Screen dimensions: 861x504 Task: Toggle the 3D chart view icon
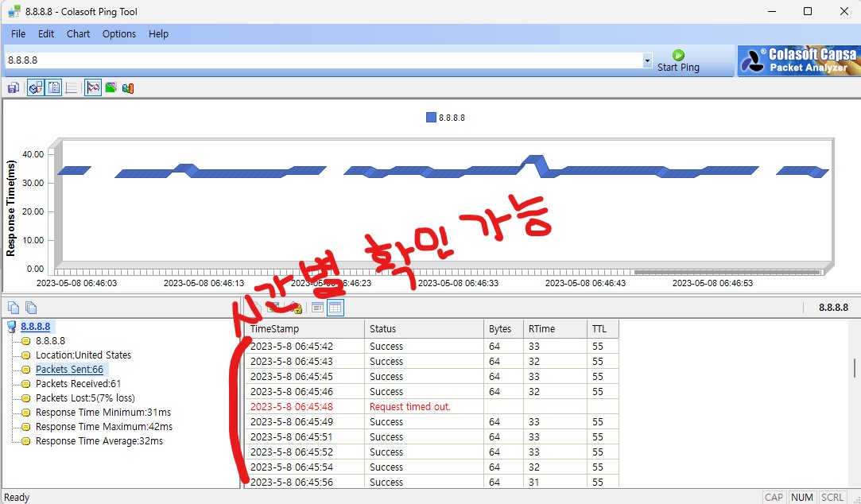coord(36,88)
